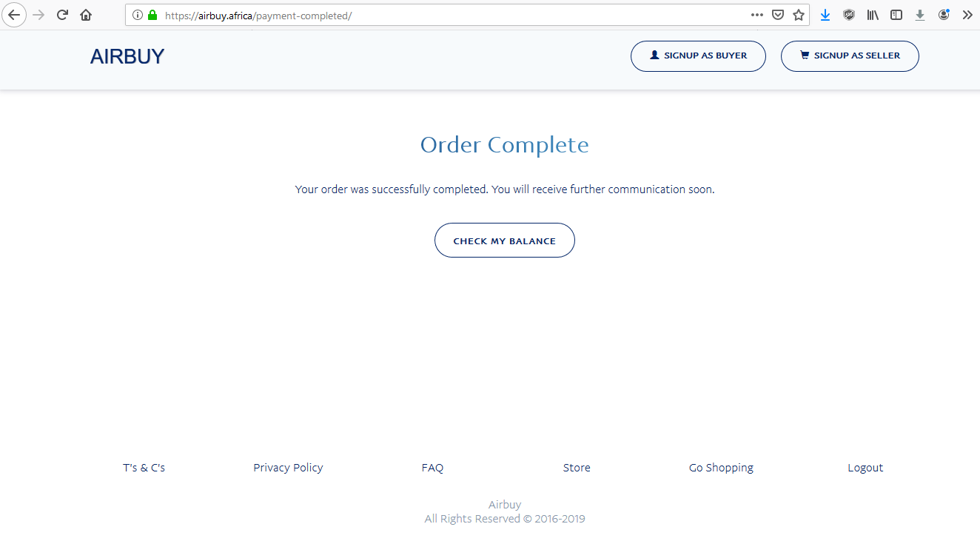Expand more tools overflow chevron
The image size is (980, 541).
click(967, 15)
